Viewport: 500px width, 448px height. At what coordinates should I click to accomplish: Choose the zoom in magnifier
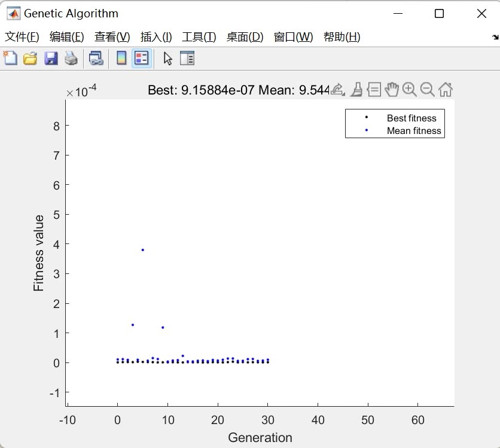410,90
